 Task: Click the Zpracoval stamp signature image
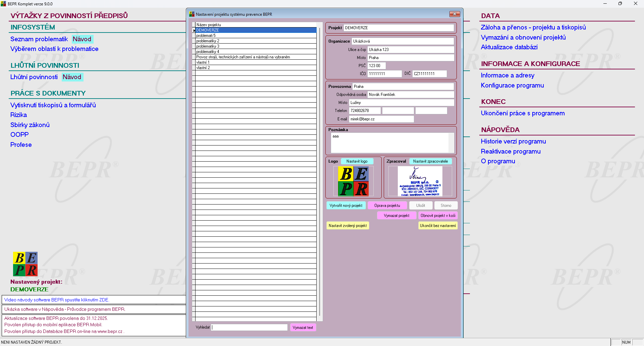tap(420, 181)
